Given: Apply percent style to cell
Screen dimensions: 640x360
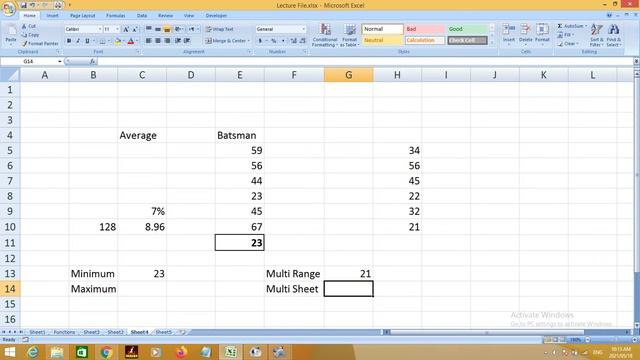Looking at the screenshot, I should (x=273, y=41).
